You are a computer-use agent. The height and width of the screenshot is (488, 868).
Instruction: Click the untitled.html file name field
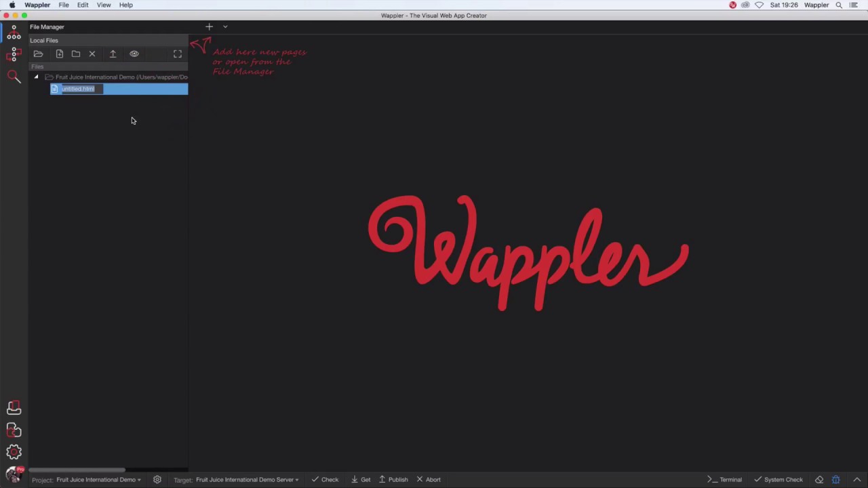pyautogui.click(x=82, y=89)
